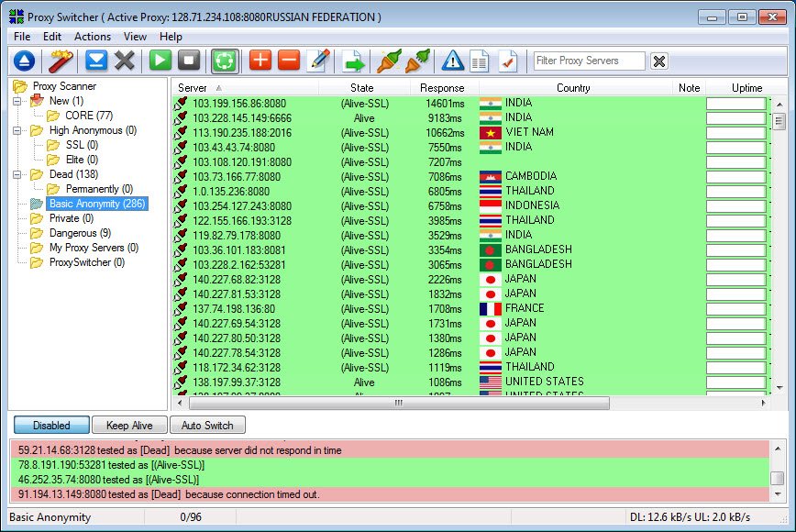This screenshot has width=796, height=532.
Task: Focus the Filter Proxy Servers field
Action: tap(589, 61)
